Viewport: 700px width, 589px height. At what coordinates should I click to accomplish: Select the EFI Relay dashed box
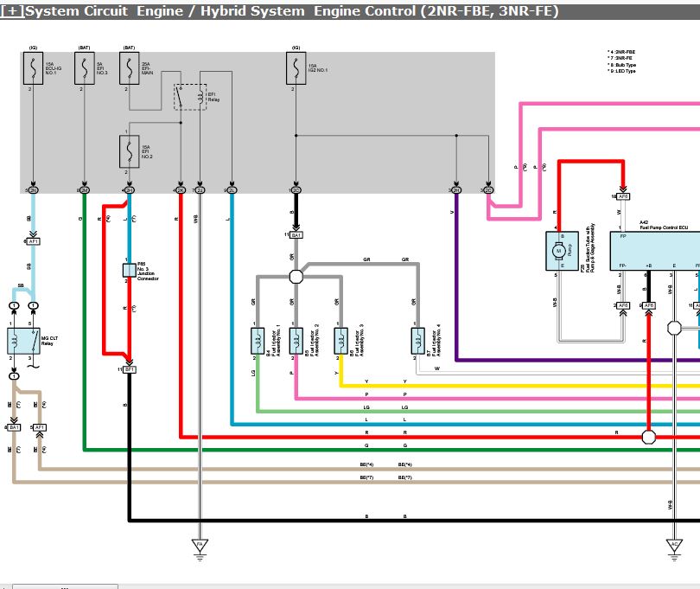tap(189, 97)
